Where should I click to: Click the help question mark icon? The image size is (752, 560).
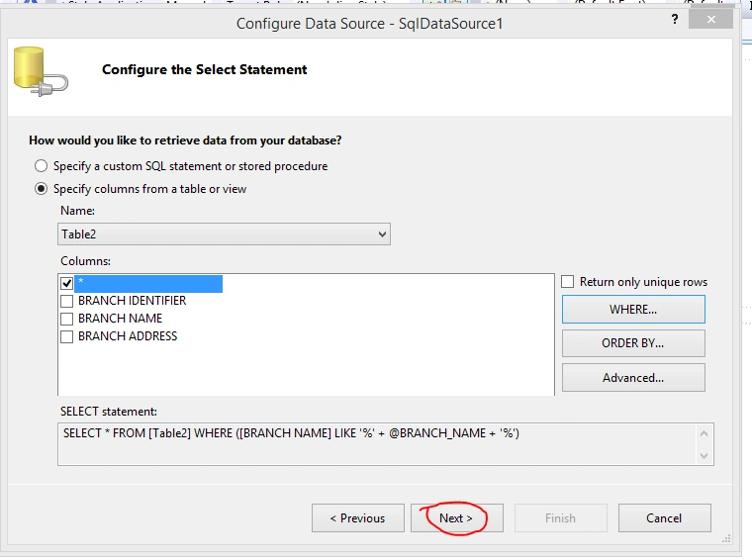coord(675,19)
